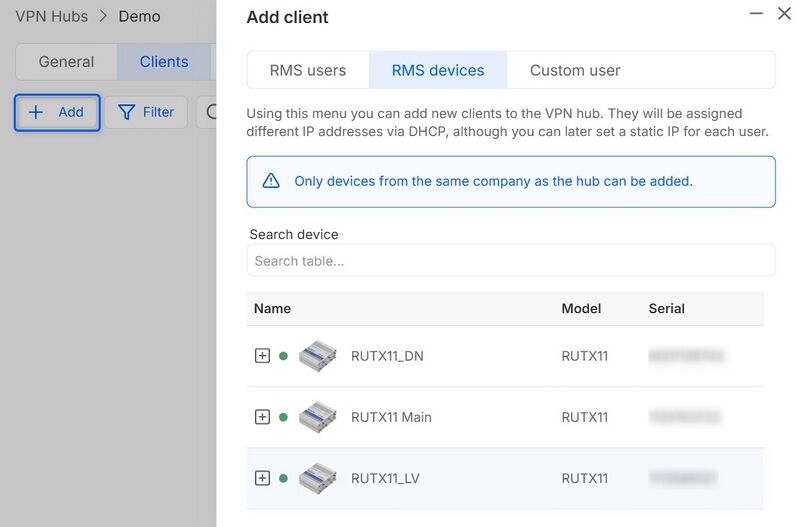
Task: Minimize the Add client panel
Action: click(755, 13)
